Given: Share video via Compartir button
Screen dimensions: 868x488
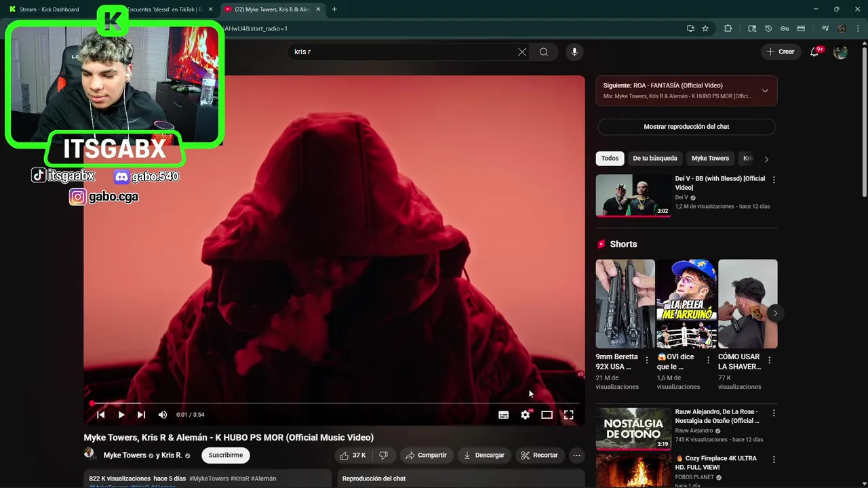Looking at the screenshot, I should [x=426, y=455].
